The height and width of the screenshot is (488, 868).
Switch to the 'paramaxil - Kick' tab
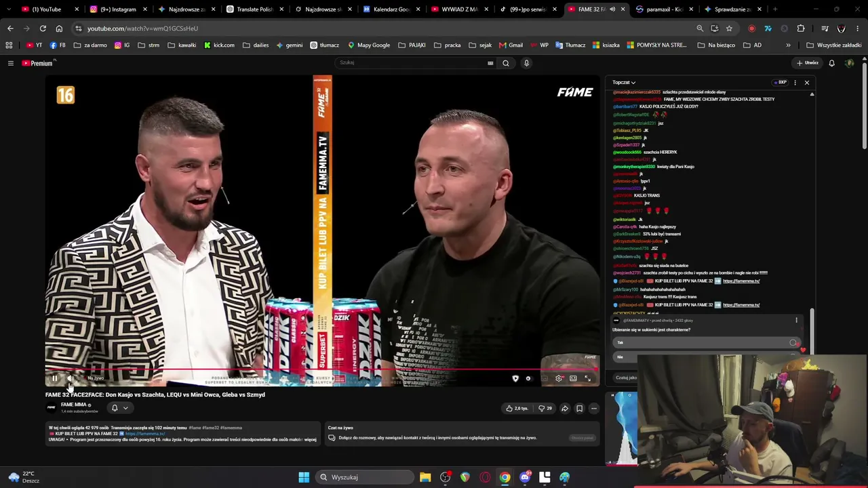point(665,9)
